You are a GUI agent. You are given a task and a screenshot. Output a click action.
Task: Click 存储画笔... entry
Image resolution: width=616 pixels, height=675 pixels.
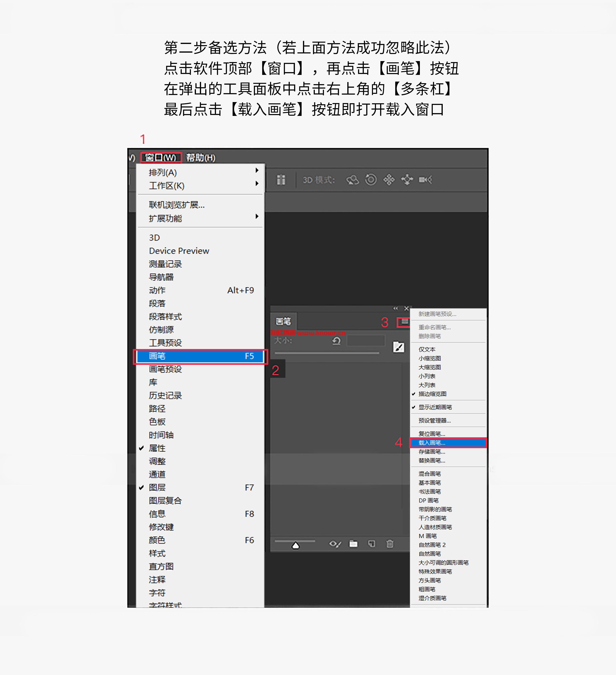pos(448,452)
